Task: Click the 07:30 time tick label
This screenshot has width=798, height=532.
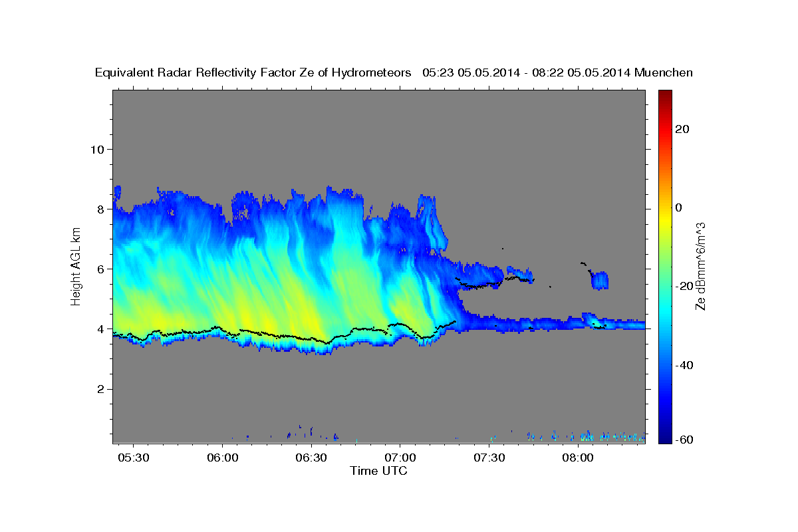Action: (489, 458)
